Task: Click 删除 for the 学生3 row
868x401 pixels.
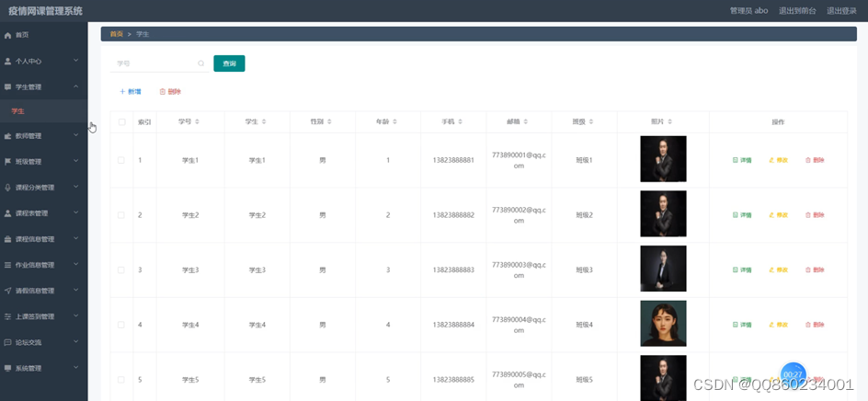Action: click(x=815, y=269)
